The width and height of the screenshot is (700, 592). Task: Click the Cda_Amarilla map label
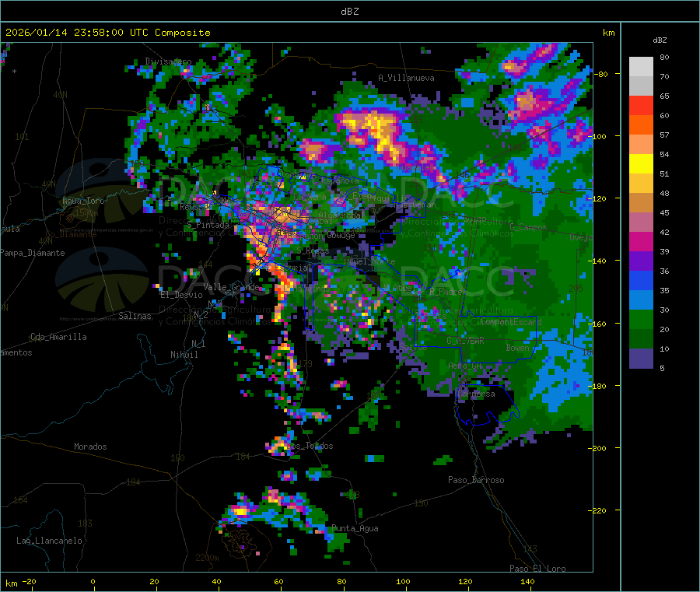58,337
